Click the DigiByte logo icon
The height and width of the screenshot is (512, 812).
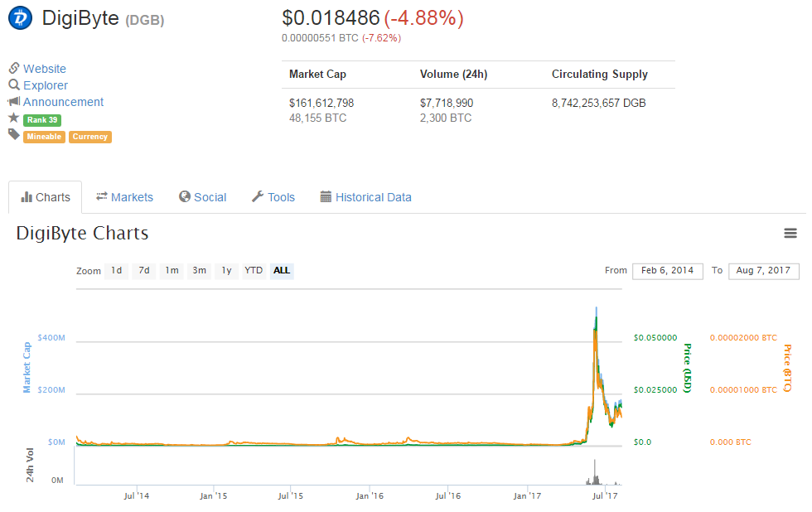(20, 18)
